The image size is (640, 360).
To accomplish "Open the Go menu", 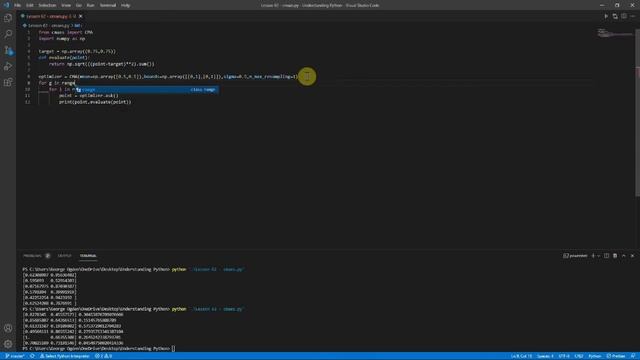I will click(79, 5).
